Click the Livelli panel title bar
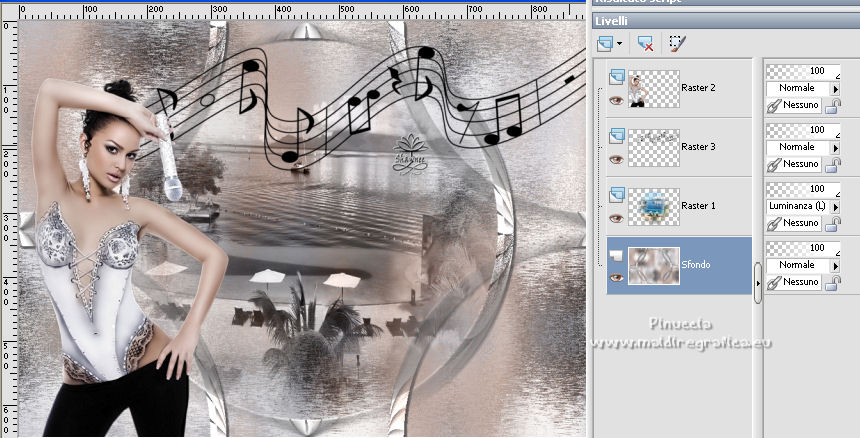The image size is (860, 438). point(726,21)
